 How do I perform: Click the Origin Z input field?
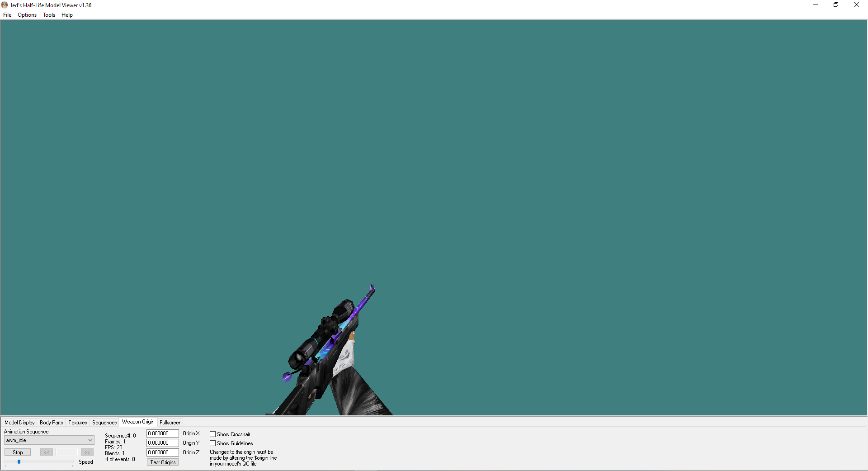[163, 452]
